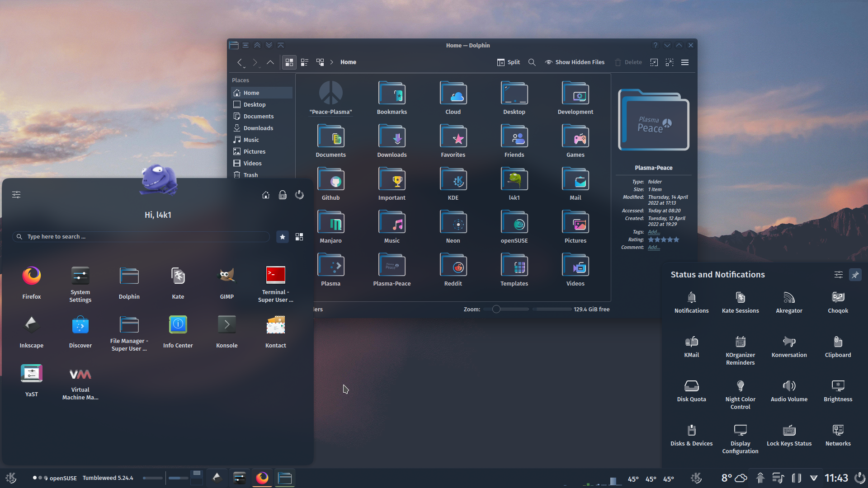Open weather widget showing 8° in panel
The image size is (868, 488).
(734, 478)
